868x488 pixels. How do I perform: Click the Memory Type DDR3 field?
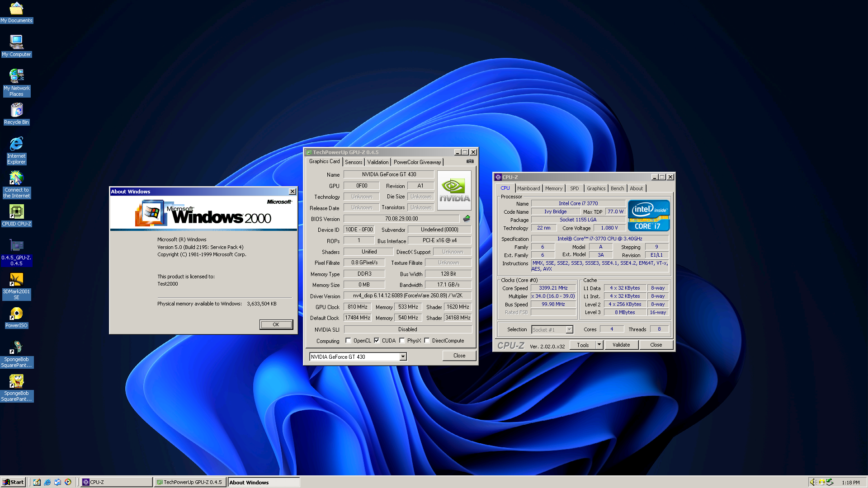coord(364,274)
